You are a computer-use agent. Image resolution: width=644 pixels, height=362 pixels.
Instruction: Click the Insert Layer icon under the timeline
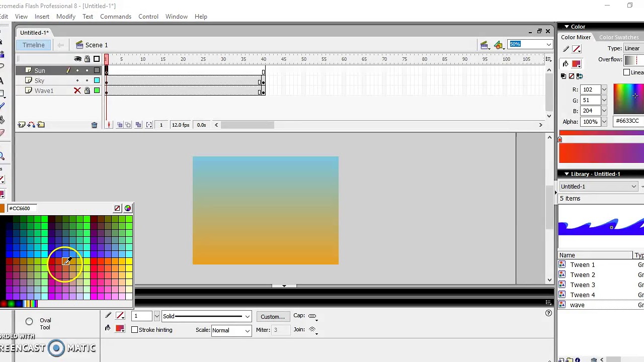coord(22,125)
